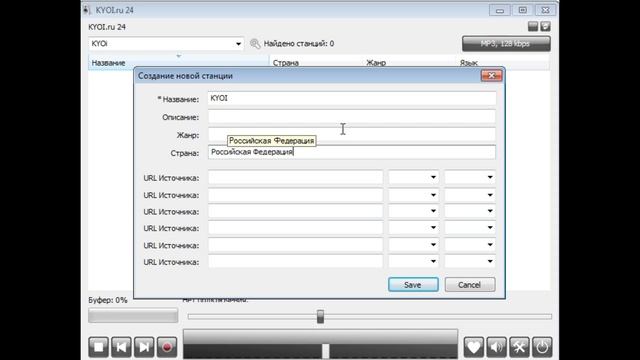This screenshot has height=360, width=640.
Task: Click the horizontal slider thumb above player
Action: (x=320, y=316)
